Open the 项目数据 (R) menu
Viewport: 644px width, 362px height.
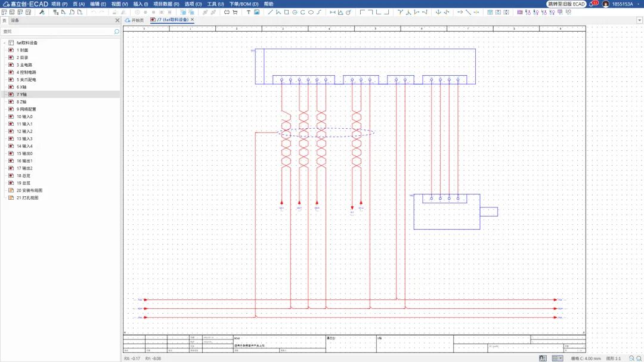pos(166,4)
